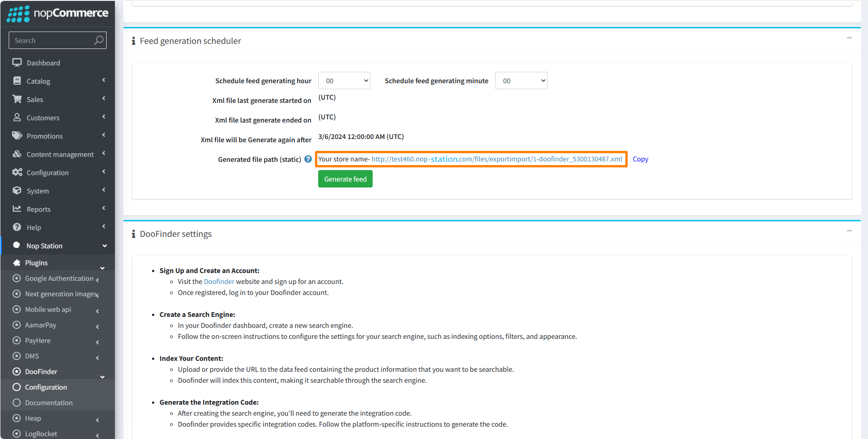Click the System cube icon
Image resolution: width=868 pixels, height=439 pixels.
pos(17,191)
